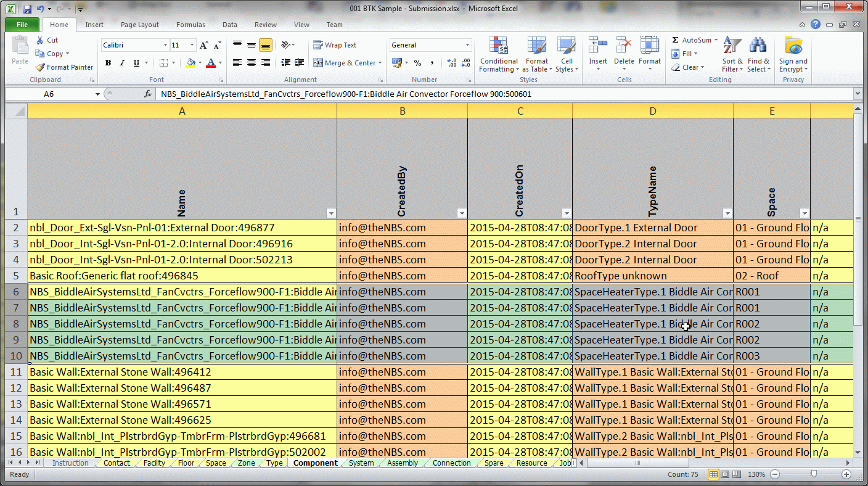This screenshot has height=486, width=868.
Task: Open the Conditional Formatting gallery
Action: click(x=498, y=54)
